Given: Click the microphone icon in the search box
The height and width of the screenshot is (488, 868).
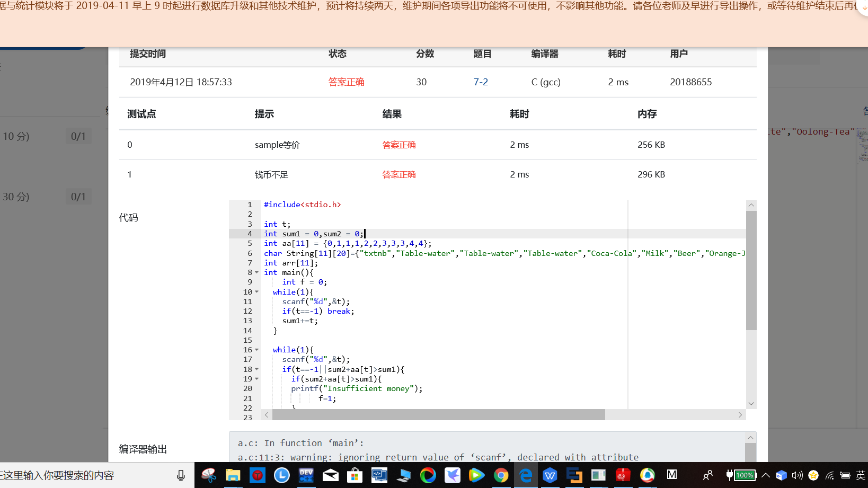Looking at the screenshot, I should point(181,475).
